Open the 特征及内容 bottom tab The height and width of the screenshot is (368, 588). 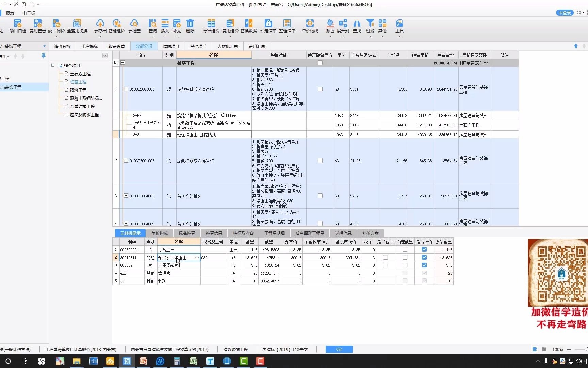pos(243,233)
